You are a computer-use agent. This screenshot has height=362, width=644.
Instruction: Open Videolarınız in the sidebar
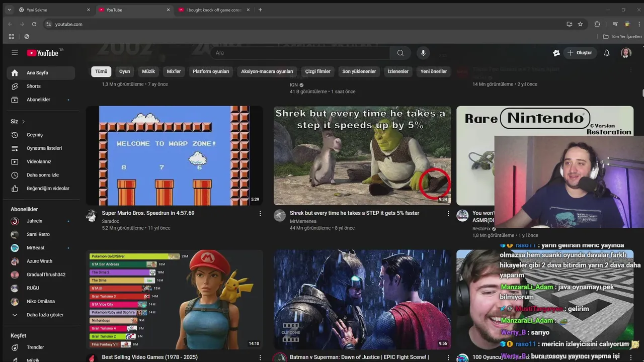[41, 161]
